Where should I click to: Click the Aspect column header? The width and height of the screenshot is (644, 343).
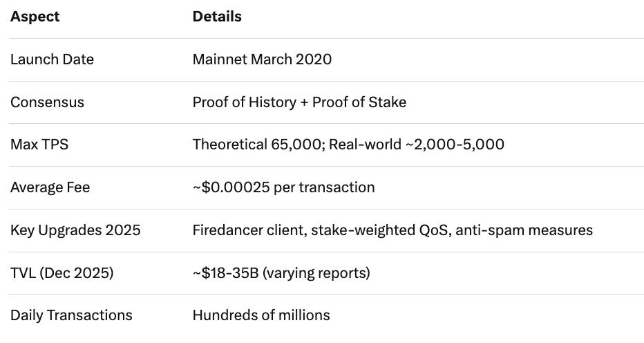click(x=35, y=17)
